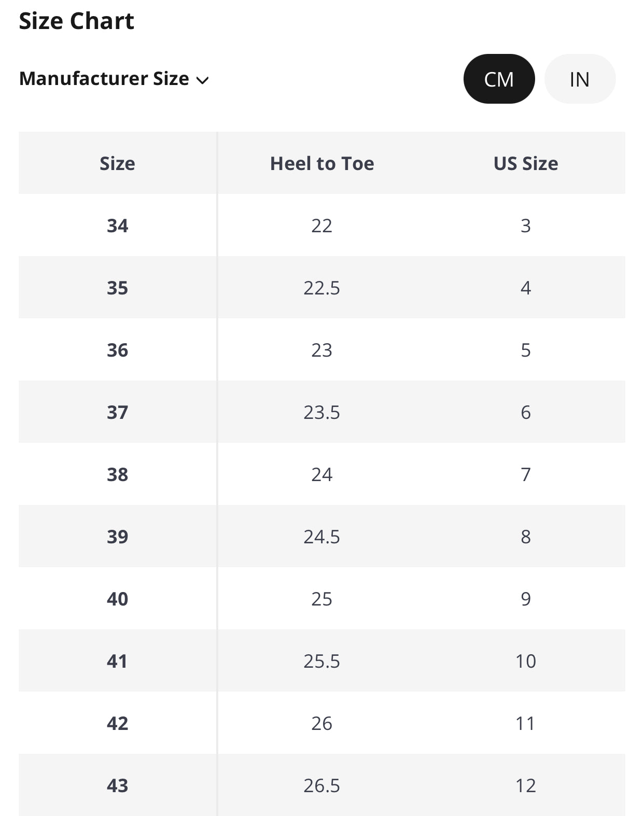Click the 24.5 heel to toe value
644x816 pixels.
point(321,537)
